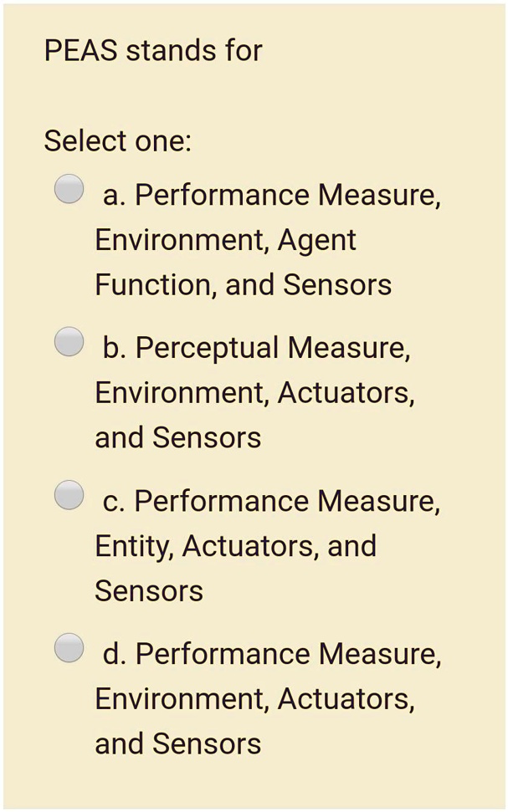Select the radio button for option c

[x=68, y=495]
